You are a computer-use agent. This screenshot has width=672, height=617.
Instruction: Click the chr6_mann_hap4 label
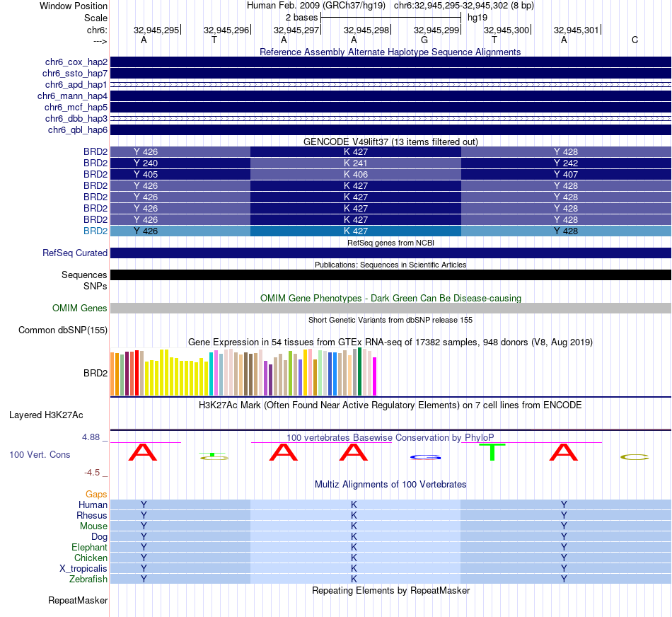(x=72, y=96)
